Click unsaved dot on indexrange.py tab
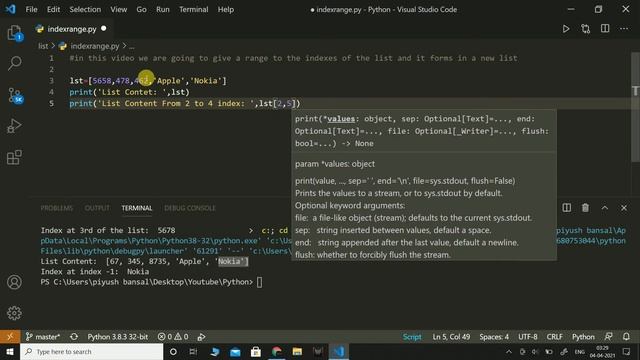This screenshot has width=640, height=360. click(104, 29)
